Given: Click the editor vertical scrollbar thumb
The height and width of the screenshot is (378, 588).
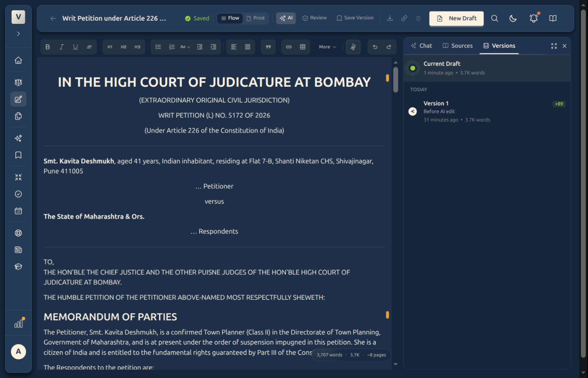Looking at the screenshot, I should [x=395, y=79].
